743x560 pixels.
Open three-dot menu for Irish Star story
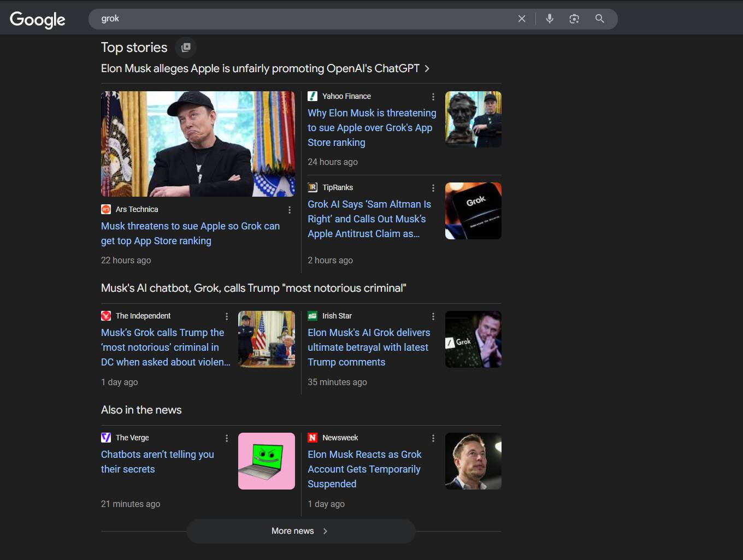coord(433,316)
